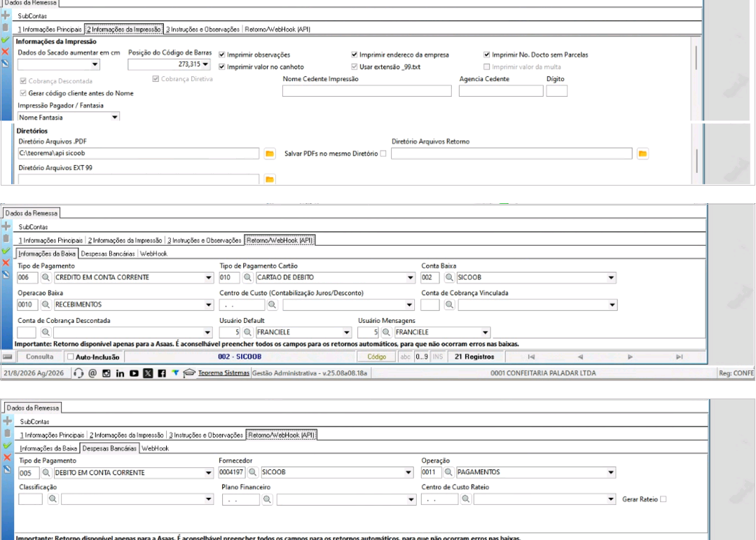Search Fornecedor lookup beside 0004197
This screenshot has height=540, width=756.
point(253,473)
